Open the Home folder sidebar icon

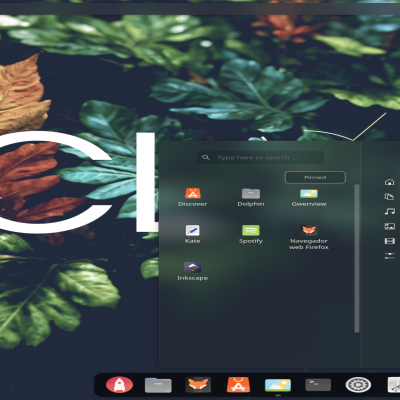389,182
